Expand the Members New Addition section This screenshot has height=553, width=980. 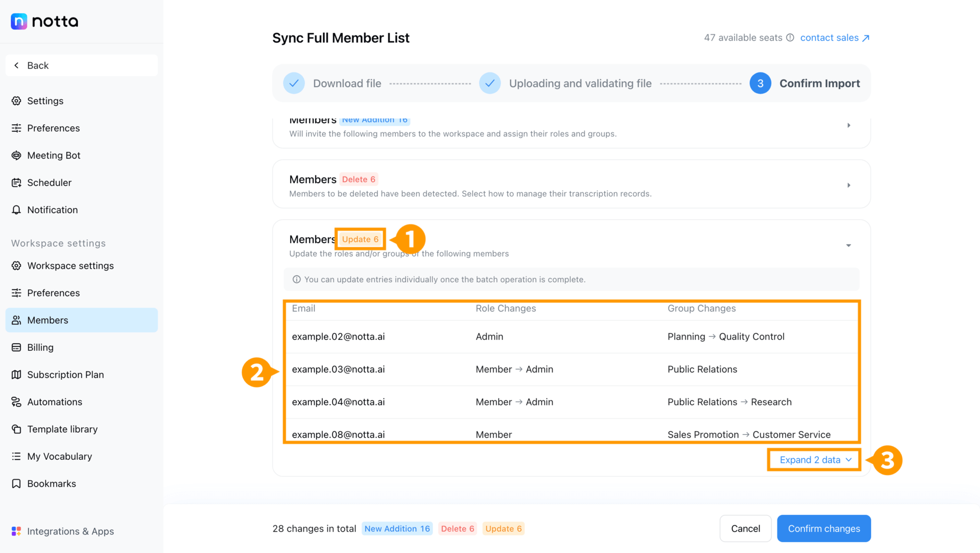click(x=849, y=126)
